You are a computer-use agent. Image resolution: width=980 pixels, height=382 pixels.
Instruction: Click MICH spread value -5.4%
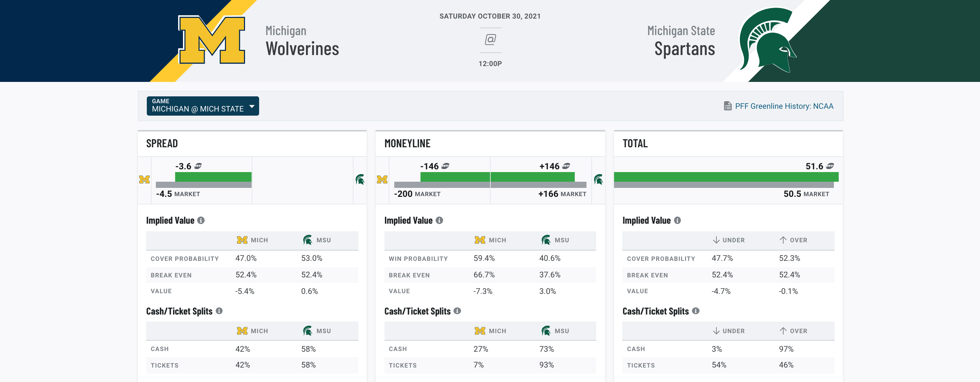point(245,291)
